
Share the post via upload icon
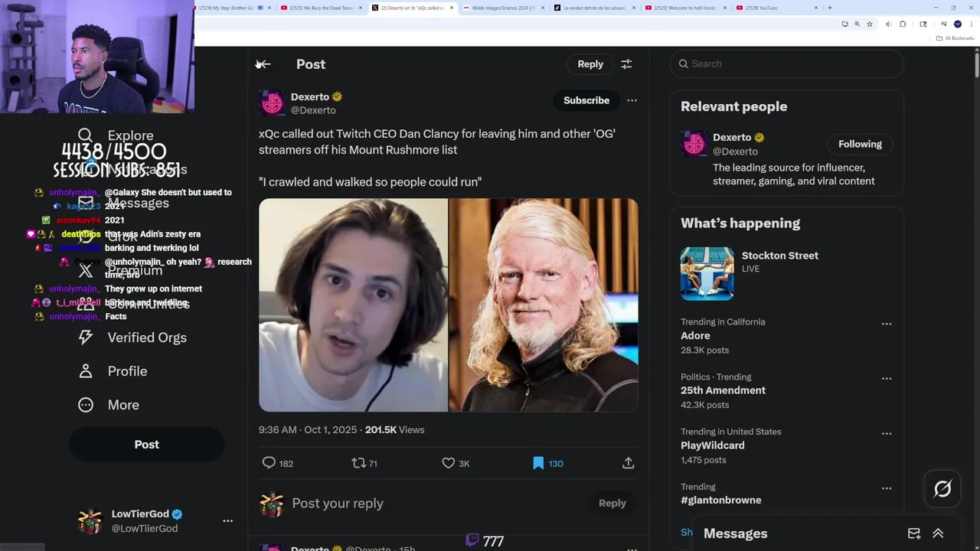coord(628,463)
